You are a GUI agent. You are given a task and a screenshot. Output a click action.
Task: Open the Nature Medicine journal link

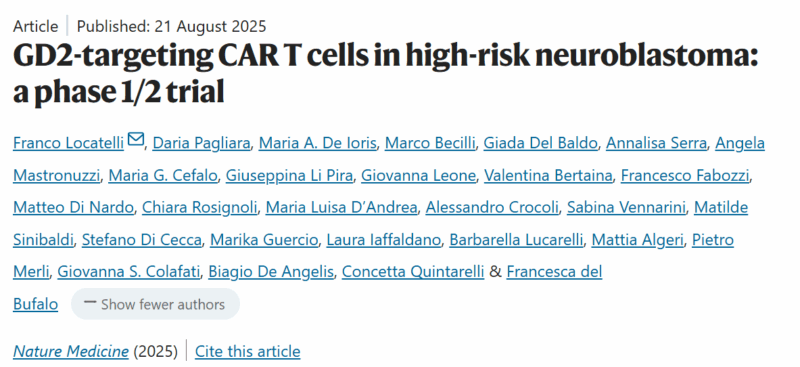click(70, 352)
